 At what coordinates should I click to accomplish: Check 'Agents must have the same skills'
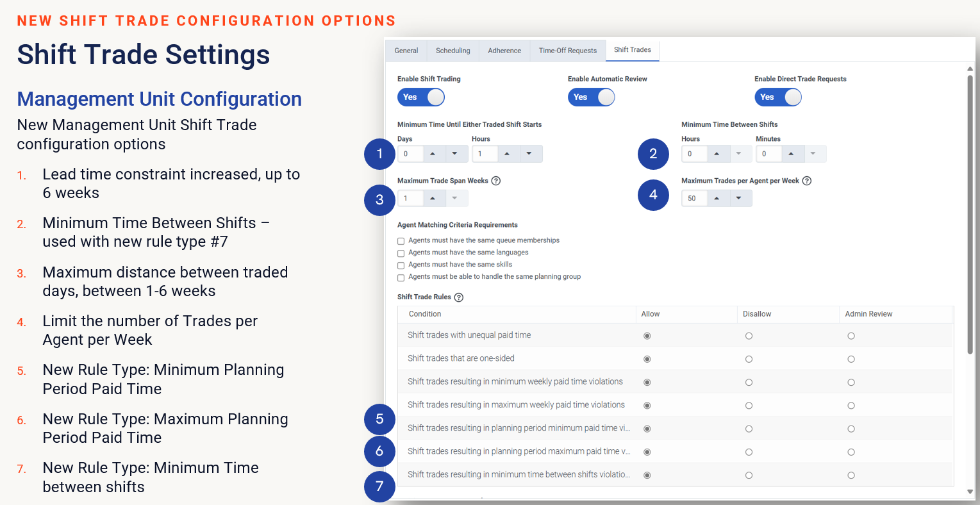[401, 265]
